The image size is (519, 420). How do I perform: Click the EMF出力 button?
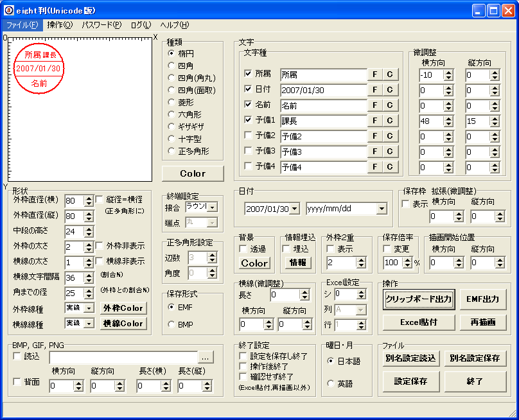tap(483, 299)
